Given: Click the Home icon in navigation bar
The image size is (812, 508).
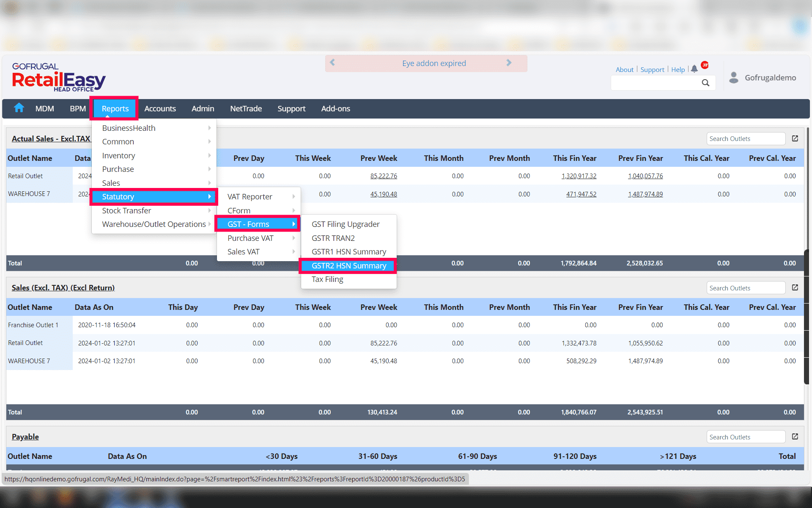Looking at the screenshot, I should pyautogui.click(x=19, y=108).
